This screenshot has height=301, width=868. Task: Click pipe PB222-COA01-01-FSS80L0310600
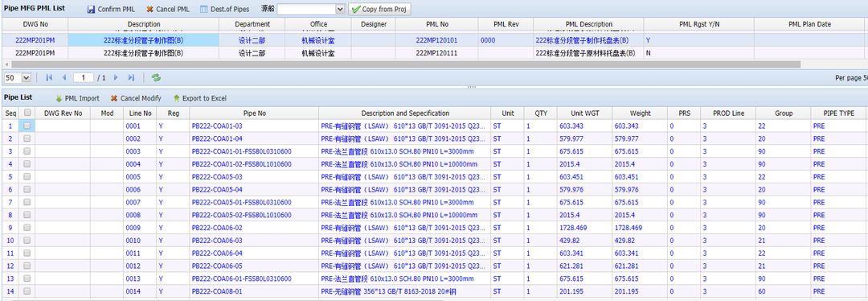[241, 151]
